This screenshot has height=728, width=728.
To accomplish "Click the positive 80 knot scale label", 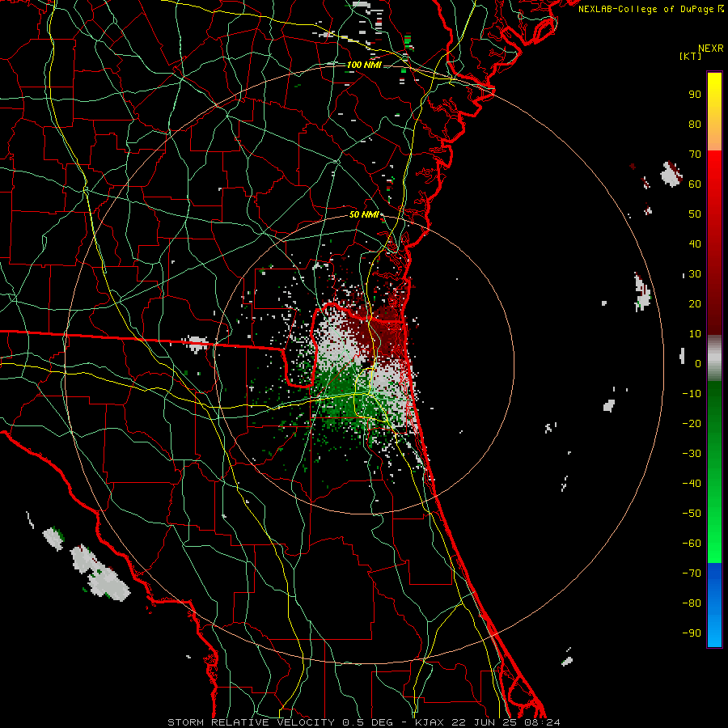I will click(695, 125).
